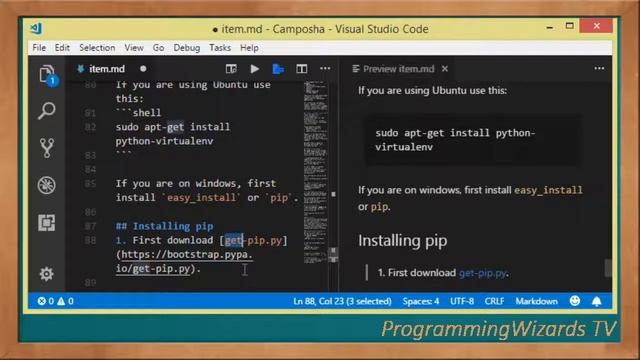Open the Manage gear menu
This screenshot has height=360, width=640.
click(47, 273)
